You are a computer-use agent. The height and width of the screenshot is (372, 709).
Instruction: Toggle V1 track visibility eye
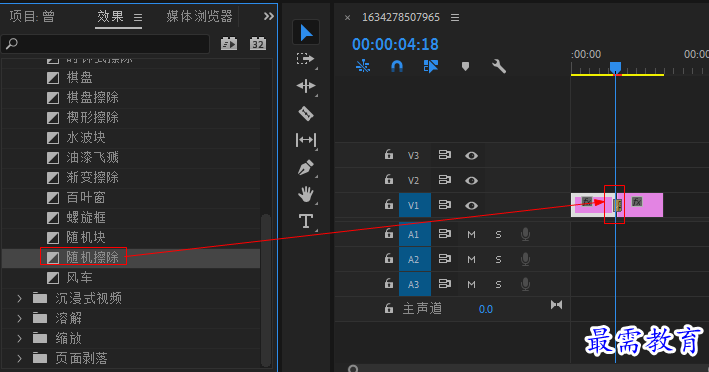pos(471,205)
